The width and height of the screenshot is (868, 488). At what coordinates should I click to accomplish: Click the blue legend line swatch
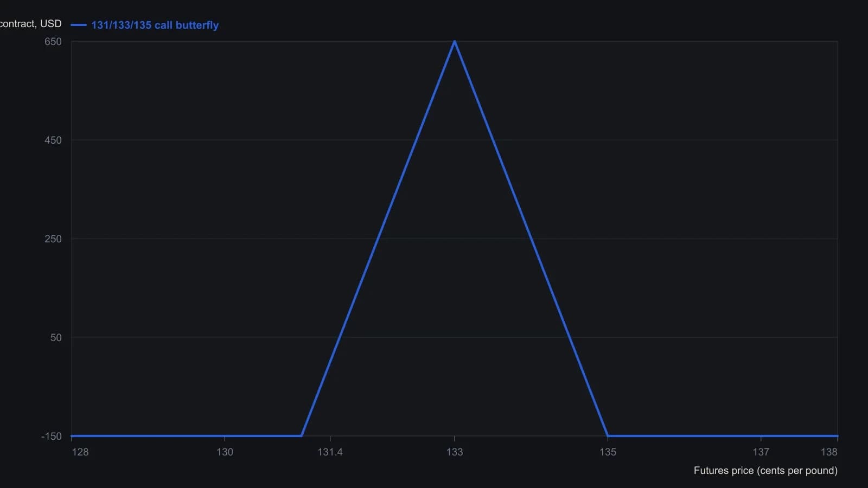[x=79, y=25]
